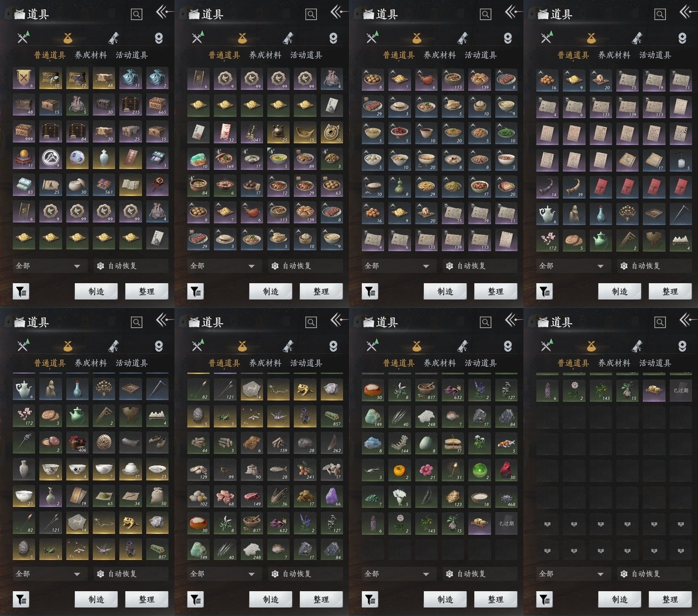Select the crossed-swords banner item with count 6

(x=24, y=79)
